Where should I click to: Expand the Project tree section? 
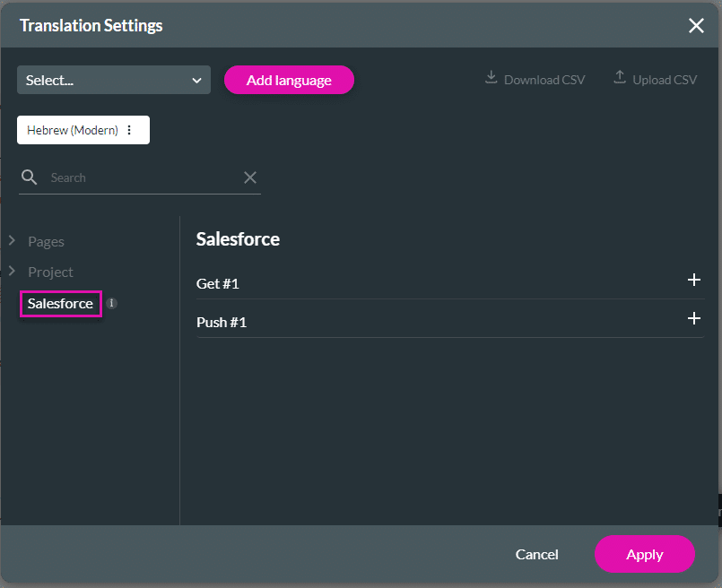coord(13,272)
